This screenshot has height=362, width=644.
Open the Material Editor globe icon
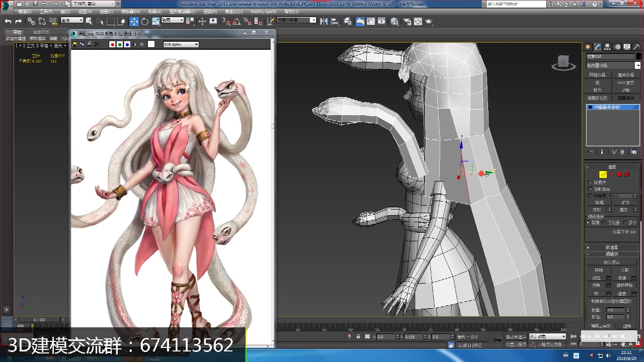point(394,21)
